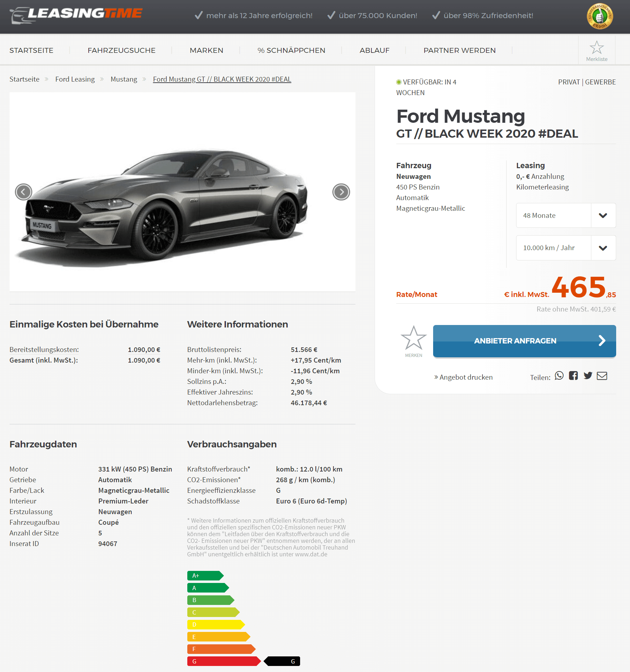Show next car image arrow
The height and width of the screenshot is (672, 630).
[x=341, y=192]
